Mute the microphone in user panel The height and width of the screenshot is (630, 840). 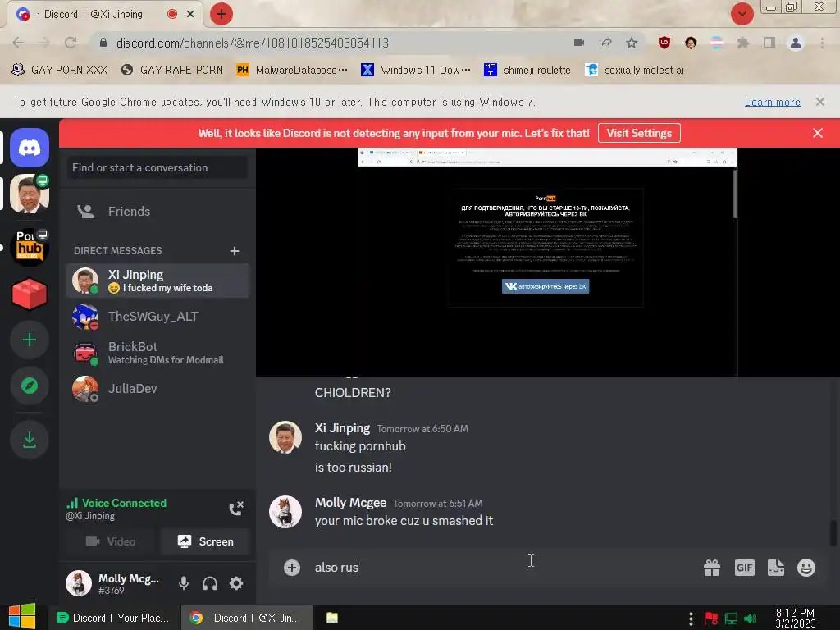pos(184,583)
